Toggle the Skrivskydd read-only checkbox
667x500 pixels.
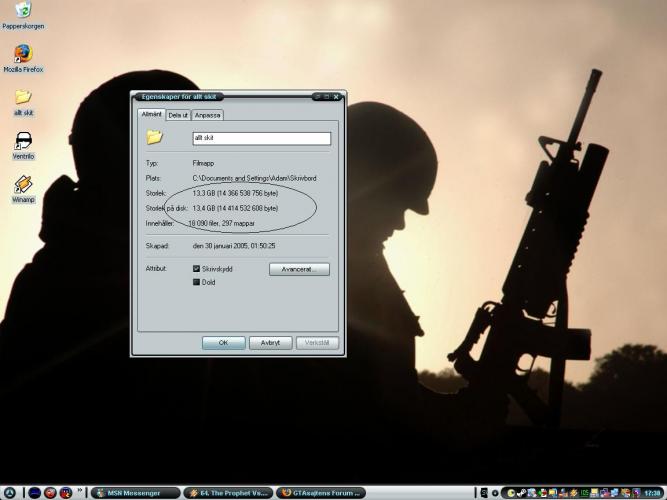tap(197, 269)
